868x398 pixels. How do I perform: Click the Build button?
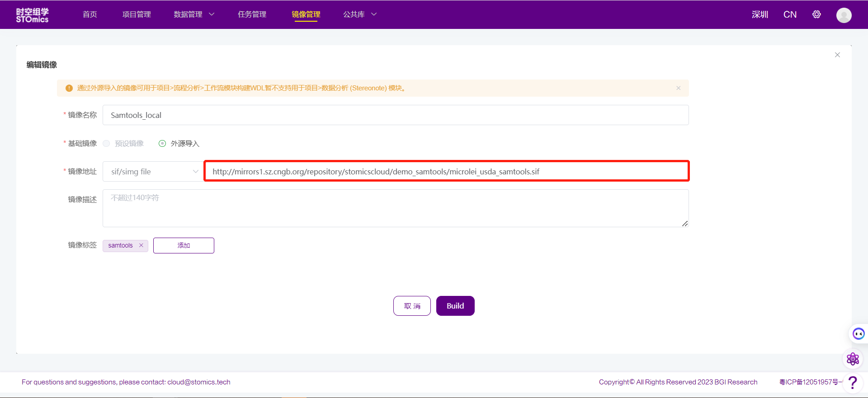click(455, 306)
